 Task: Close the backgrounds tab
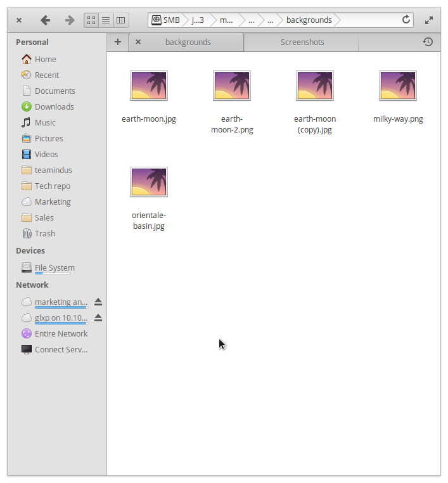138,42
